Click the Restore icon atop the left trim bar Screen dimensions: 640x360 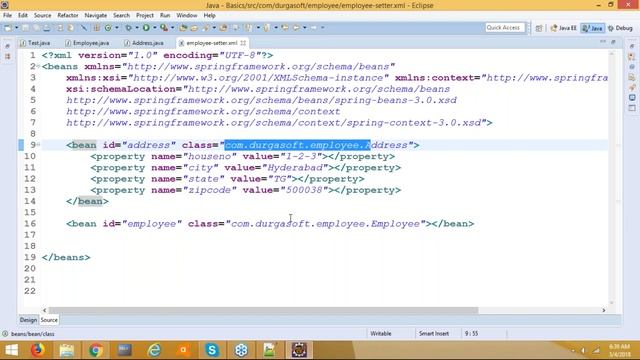click(7, 46)
